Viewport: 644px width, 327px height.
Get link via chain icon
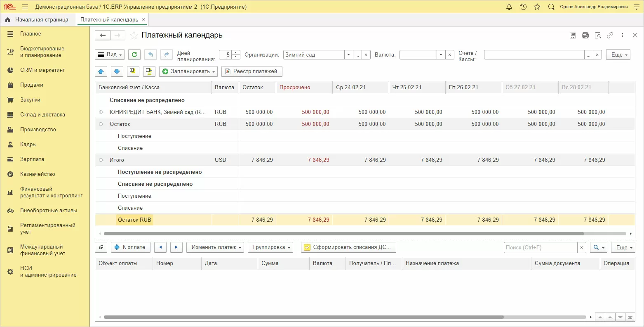tap(610, 36)
